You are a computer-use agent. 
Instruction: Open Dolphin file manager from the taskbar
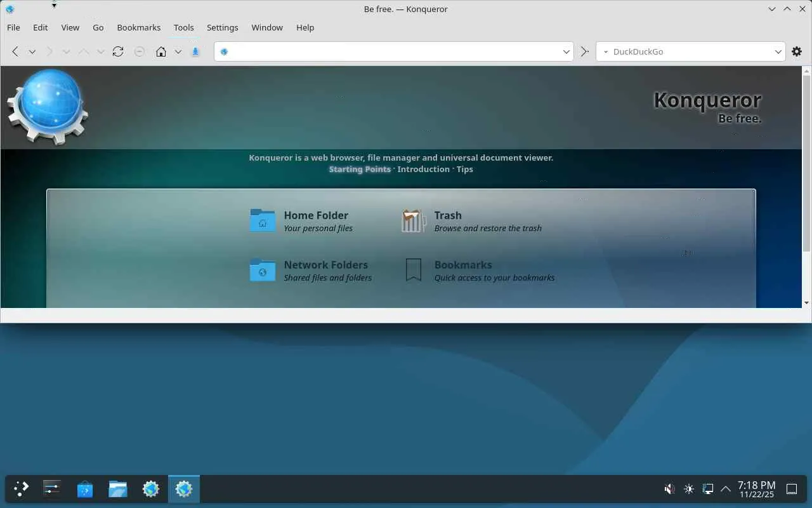click(118, 489)
